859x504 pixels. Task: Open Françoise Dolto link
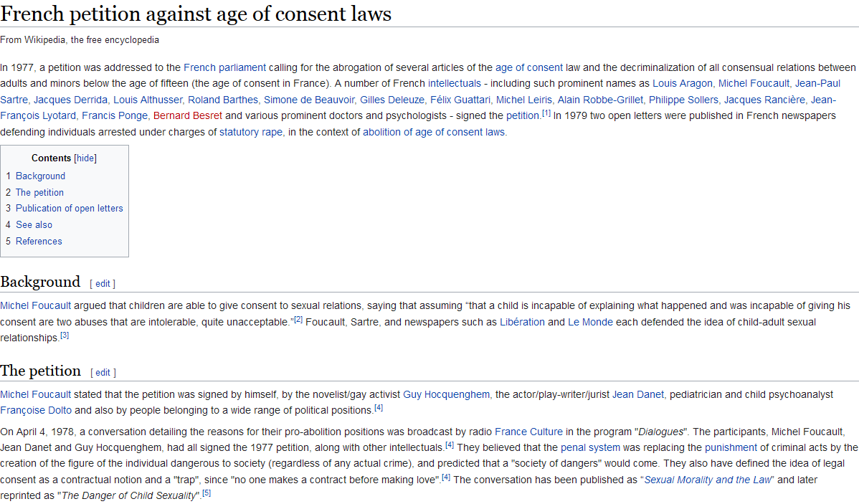[x=36, y=410]
